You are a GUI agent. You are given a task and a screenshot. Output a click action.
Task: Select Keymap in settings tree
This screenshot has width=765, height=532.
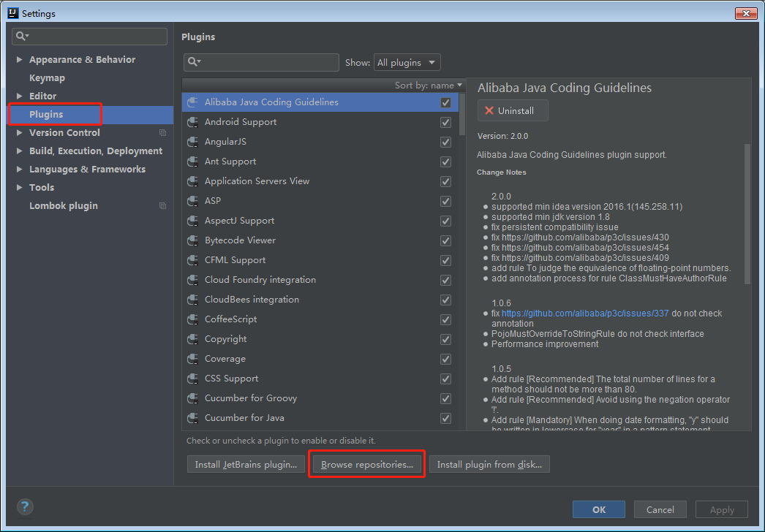(x=47, y=78)
